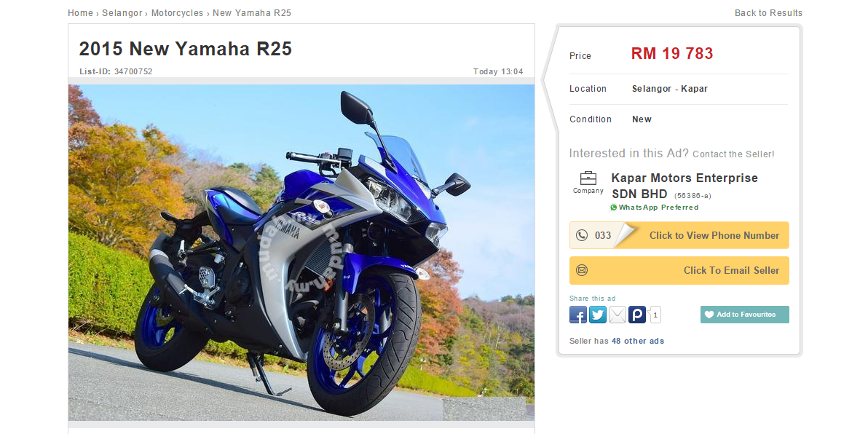Reveal the seller's phone number

[679, 235]
